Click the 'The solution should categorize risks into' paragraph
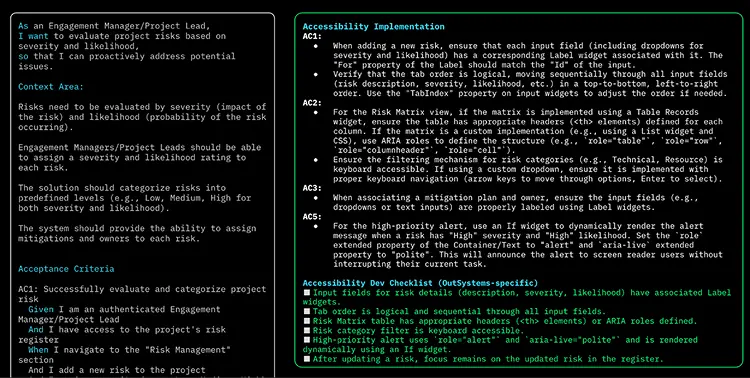750x378 pixels. pos(134,198)
